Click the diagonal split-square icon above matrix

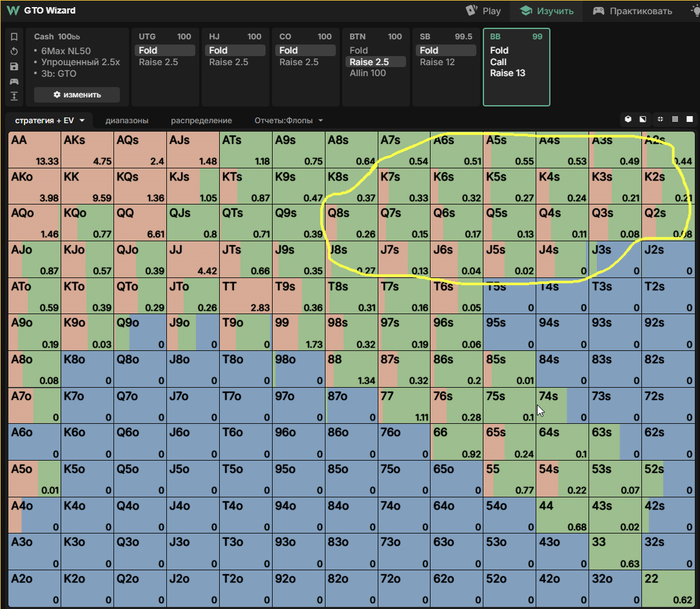[643, 119]
